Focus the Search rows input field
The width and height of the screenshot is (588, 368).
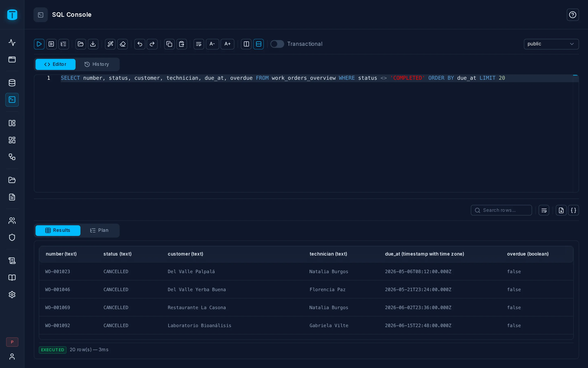tap(501, 210)
